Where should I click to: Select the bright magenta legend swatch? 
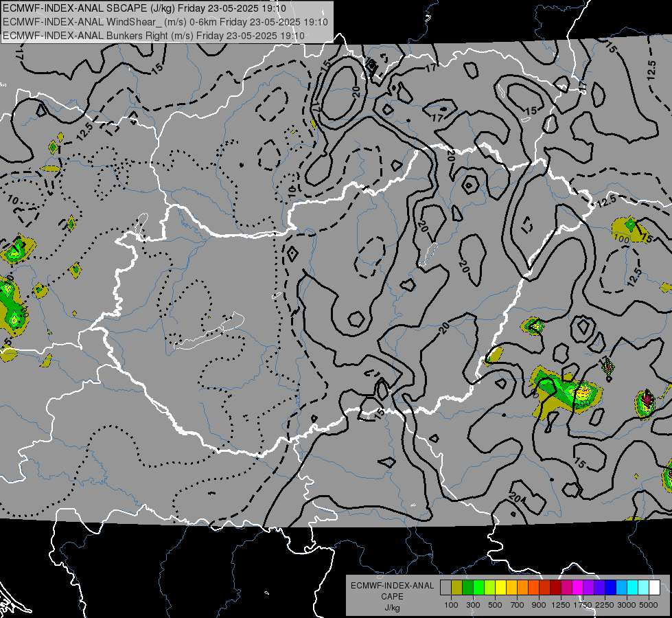tap(578, 588)
